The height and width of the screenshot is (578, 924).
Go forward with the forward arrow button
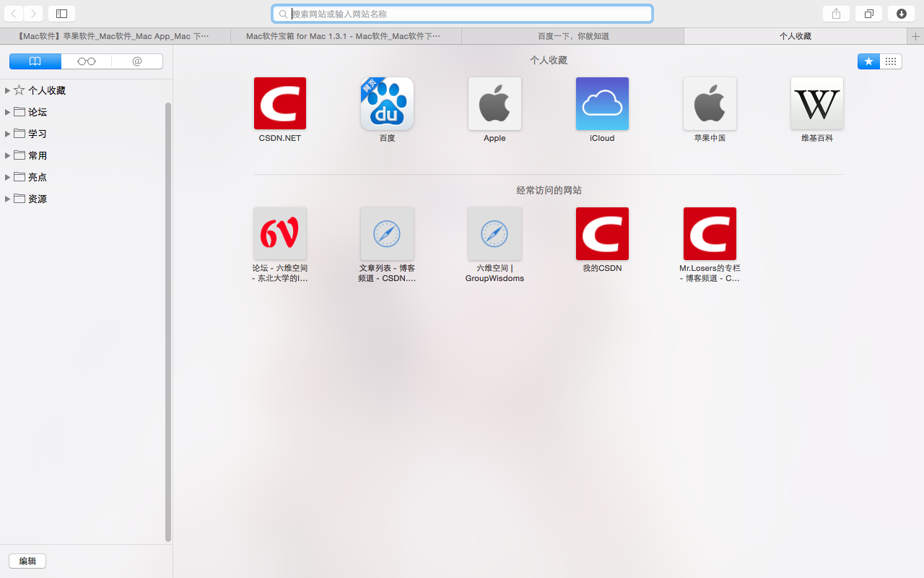[33, 14]
